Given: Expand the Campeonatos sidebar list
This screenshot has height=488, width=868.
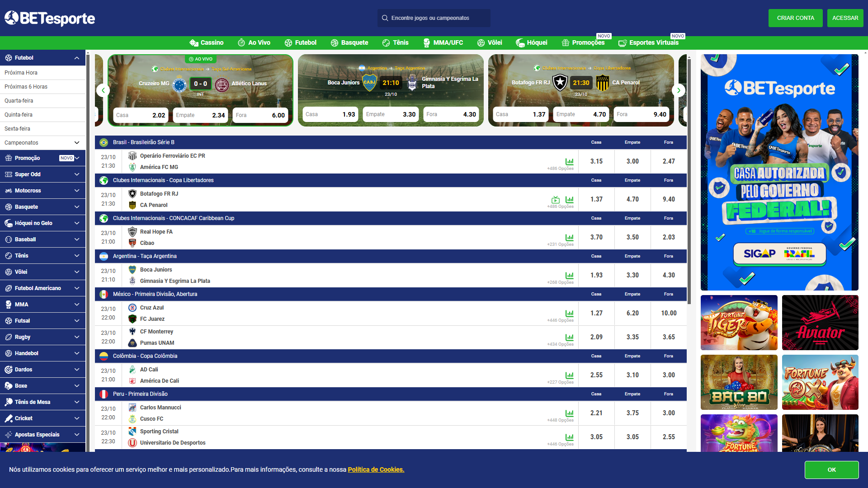Looking at the screenshot, I should (77, 143).
